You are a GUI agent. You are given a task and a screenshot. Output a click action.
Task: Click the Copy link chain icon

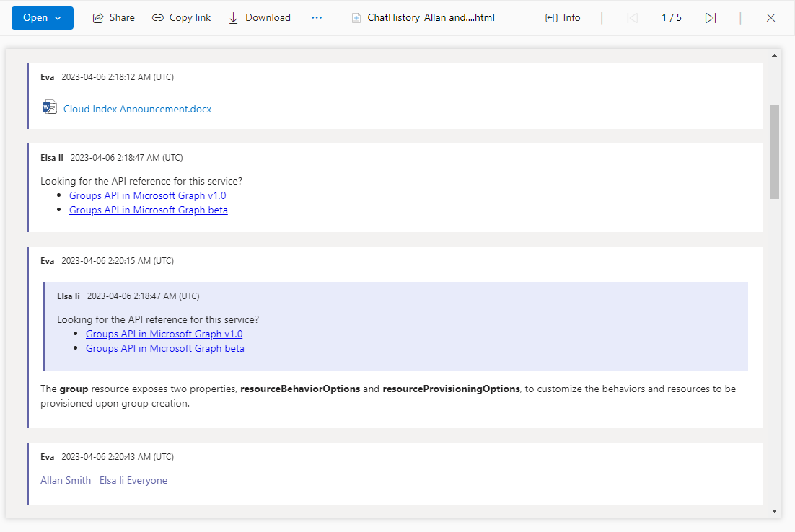tap(158, 18)
